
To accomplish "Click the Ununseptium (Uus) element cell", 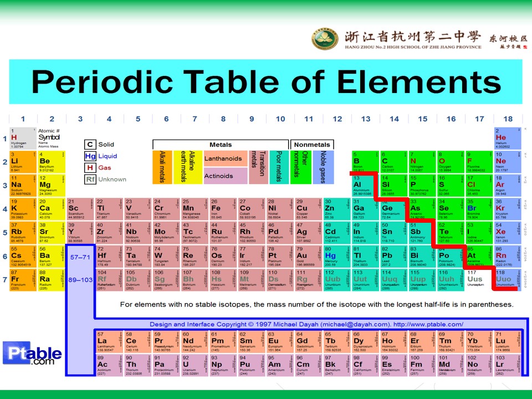I will tap(479, 280).
